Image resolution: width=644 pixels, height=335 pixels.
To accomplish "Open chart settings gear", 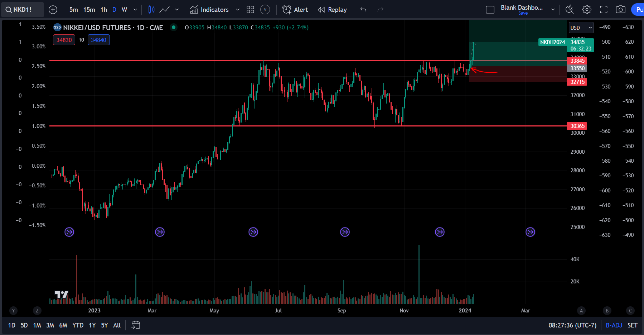I will (x=587, y=10).
